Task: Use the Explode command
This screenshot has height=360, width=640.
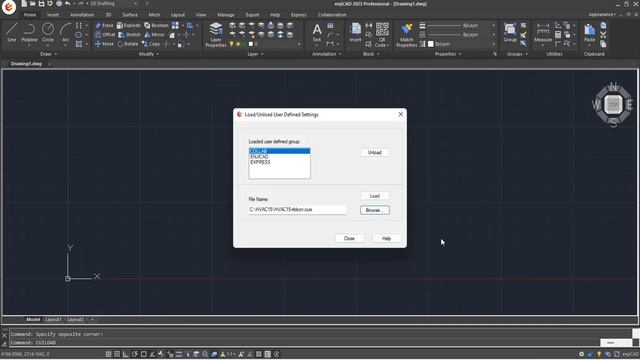Action: click(129, 25)
